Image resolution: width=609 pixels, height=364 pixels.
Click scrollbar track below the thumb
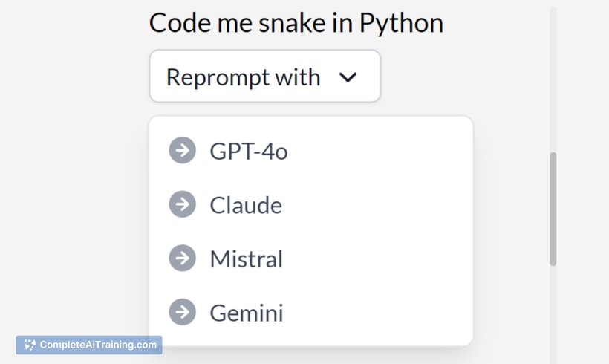click(553, 315)
